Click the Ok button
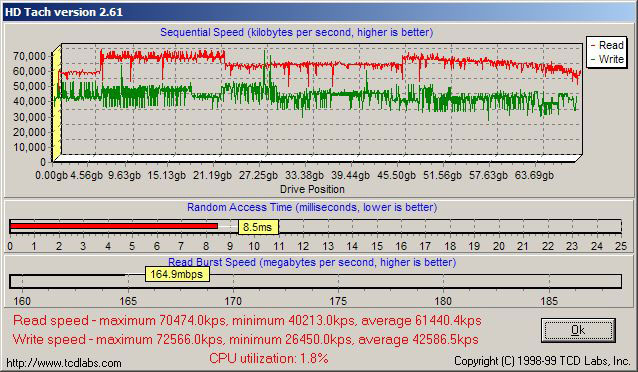 [x=578, y=330]
